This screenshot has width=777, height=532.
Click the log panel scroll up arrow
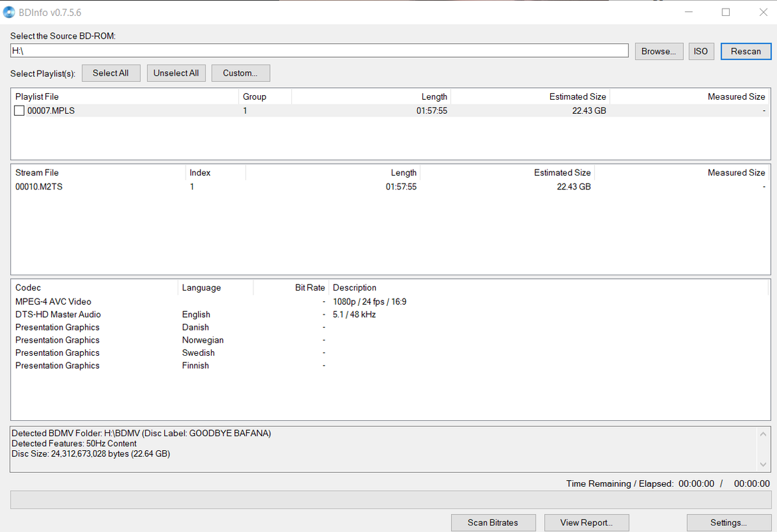[763, 434]
